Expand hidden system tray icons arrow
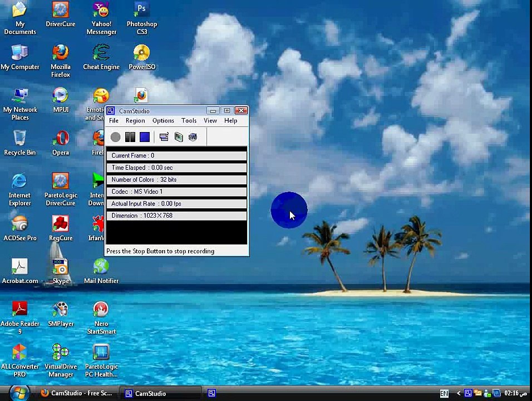 (x=459, y=393)
